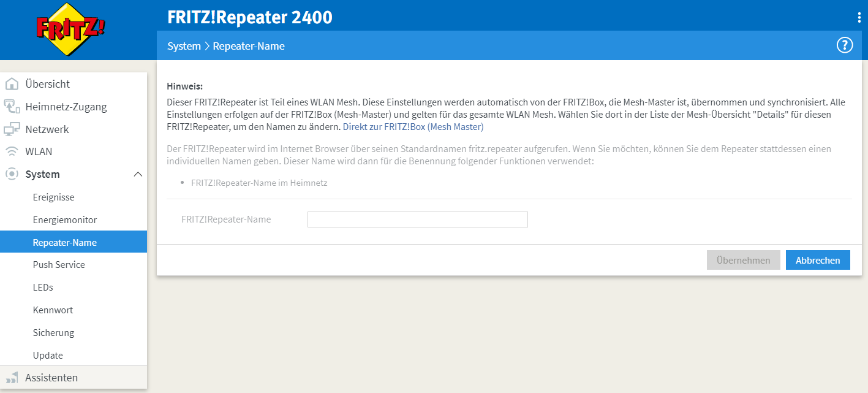
Task: Click the Assistenten icon
Action: pos(12,378)
